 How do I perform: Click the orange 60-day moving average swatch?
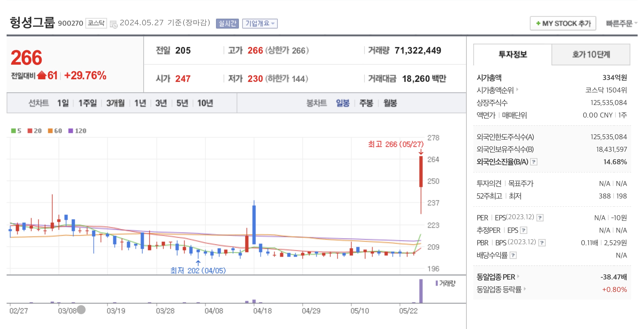[50, 131]
